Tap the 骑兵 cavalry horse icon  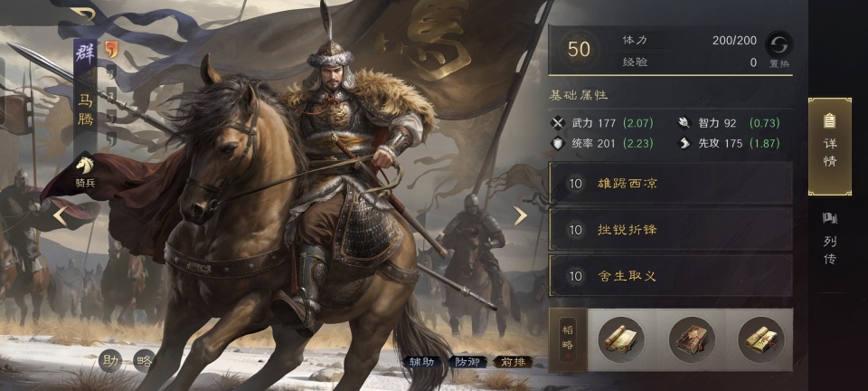click(85, 165)
